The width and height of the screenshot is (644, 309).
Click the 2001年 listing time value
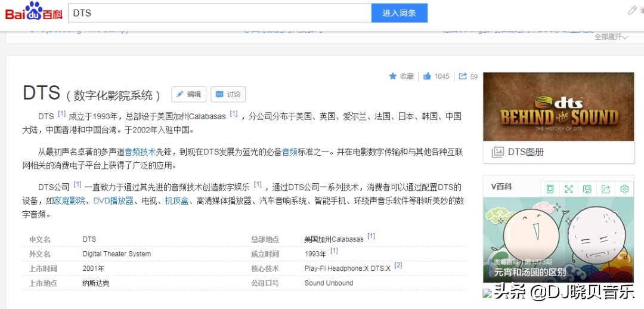tap(93, 268)
